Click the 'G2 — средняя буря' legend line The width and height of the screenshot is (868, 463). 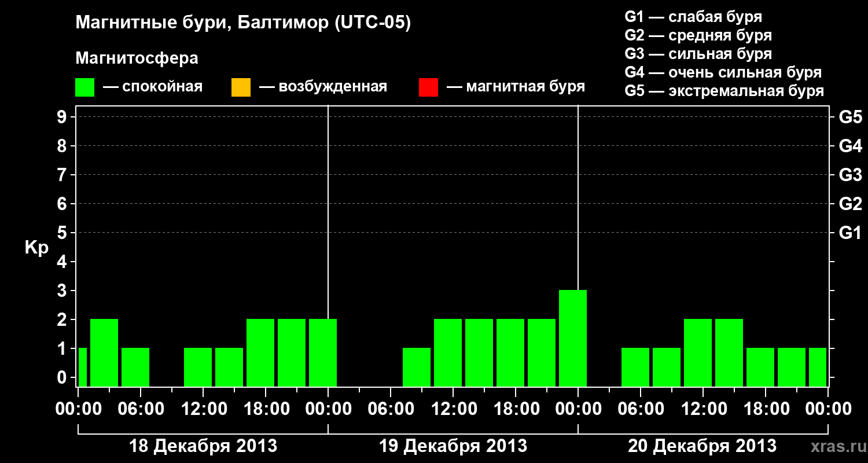coord(698,35)
